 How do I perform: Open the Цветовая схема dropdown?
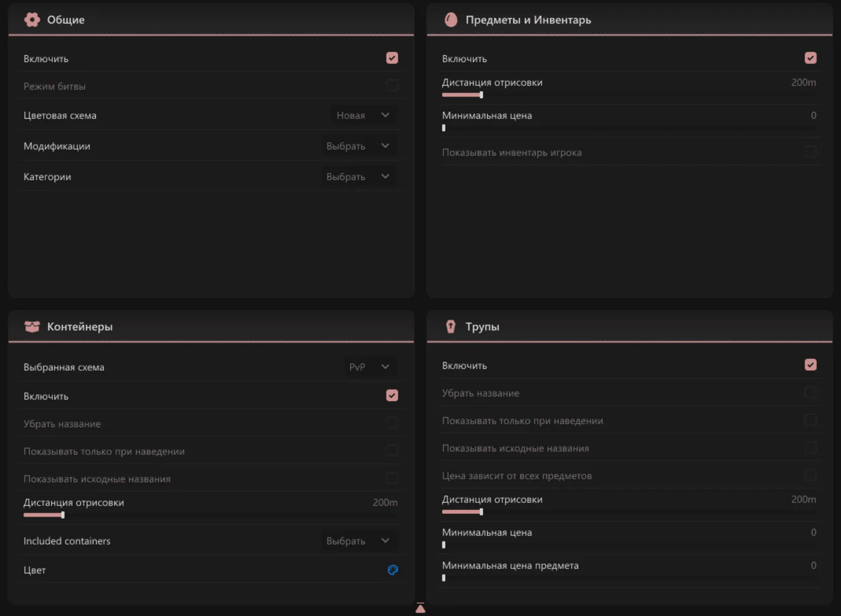[x=363, y=115]
